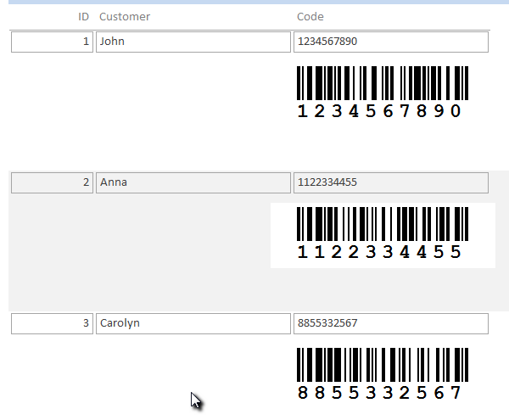Viewport: 509px width, 420px height.
Task: Select the barcode image for 8855332567
Action: coord(383,374)
